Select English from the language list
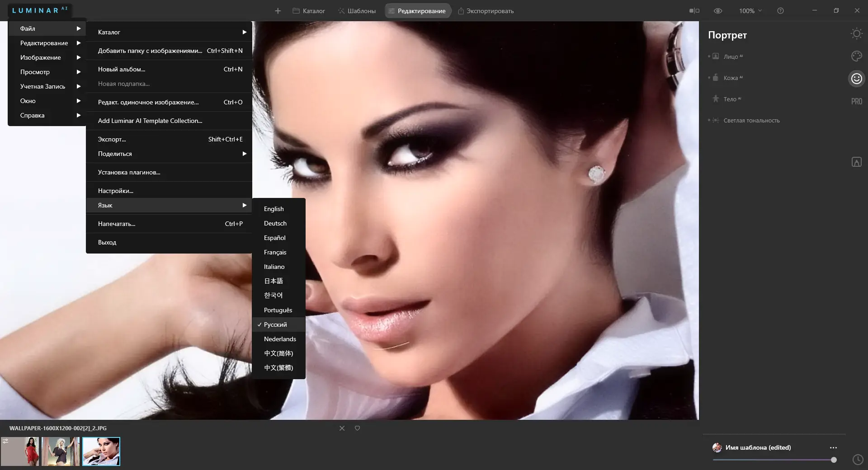Viewport: 868px width, 470px height. [273, 209]
